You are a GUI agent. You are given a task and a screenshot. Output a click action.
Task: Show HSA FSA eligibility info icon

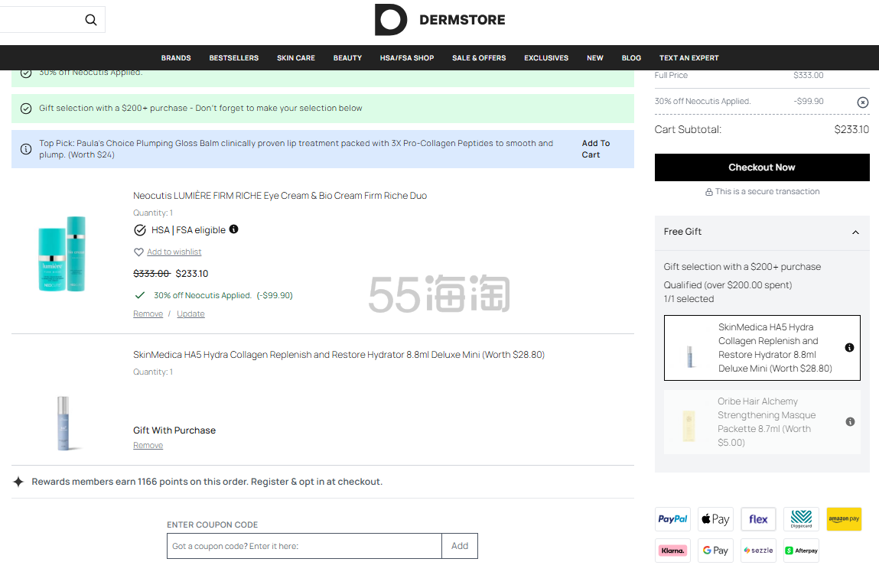234,229
